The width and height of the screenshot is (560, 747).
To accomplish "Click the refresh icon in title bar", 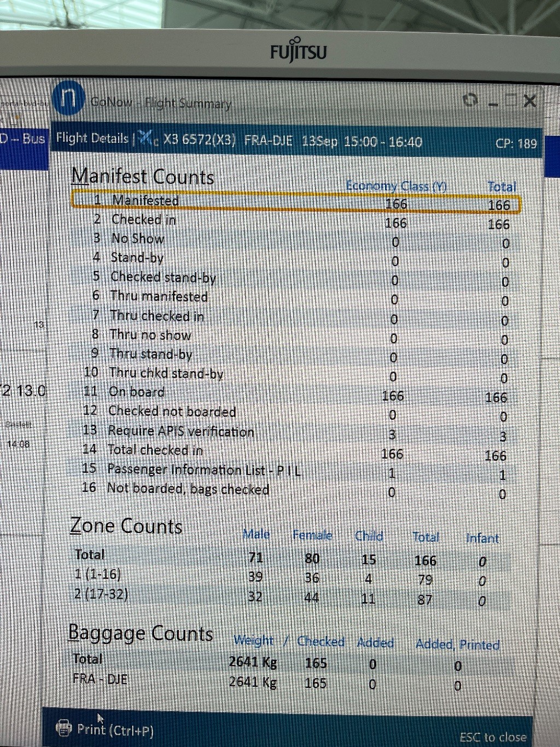I will click(470, 100).
